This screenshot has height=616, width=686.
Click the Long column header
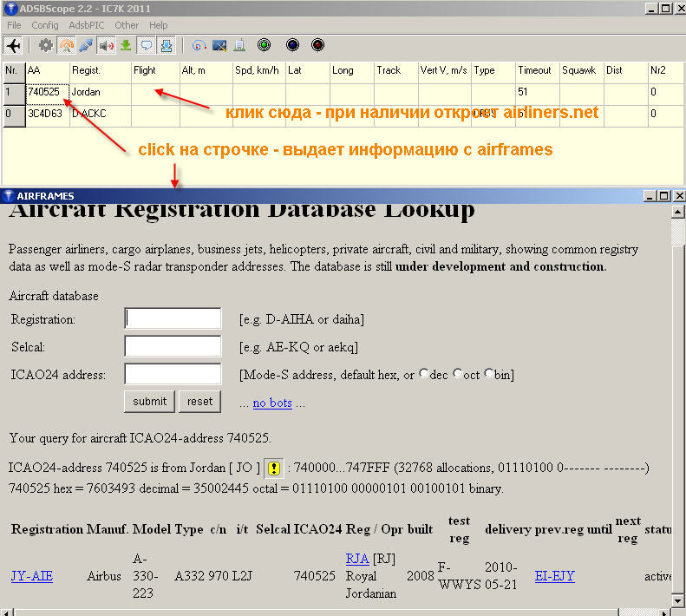tap(352, 72)
